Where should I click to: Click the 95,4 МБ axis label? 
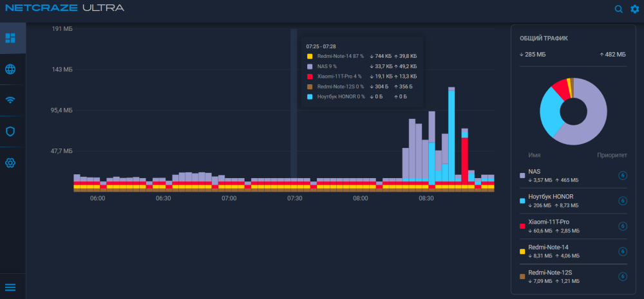tap(62, 111)
